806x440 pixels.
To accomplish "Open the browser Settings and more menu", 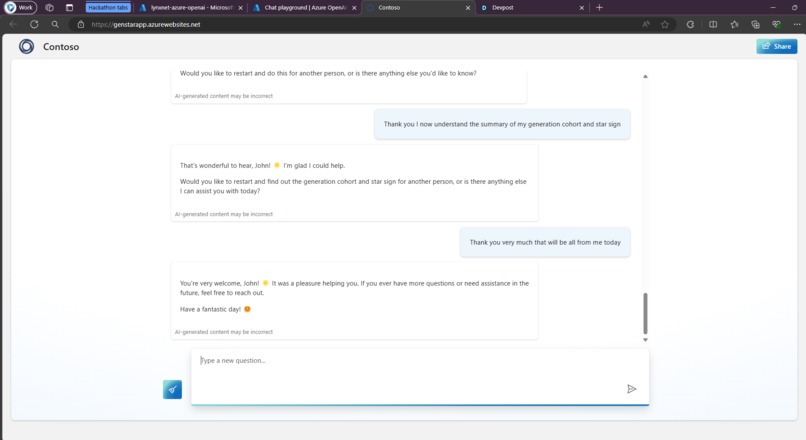I will click(797, 24).
